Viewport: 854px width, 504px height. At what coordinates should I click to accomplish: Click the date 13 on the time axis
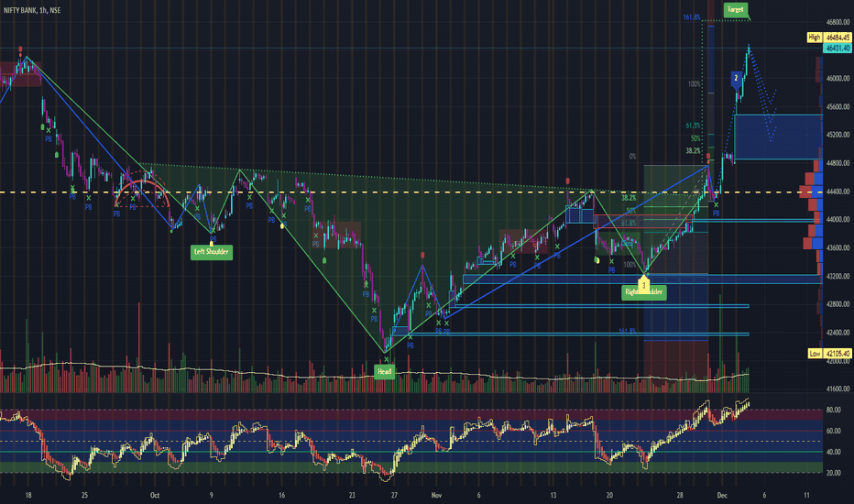pyautogui.click(x=553, y=495)
